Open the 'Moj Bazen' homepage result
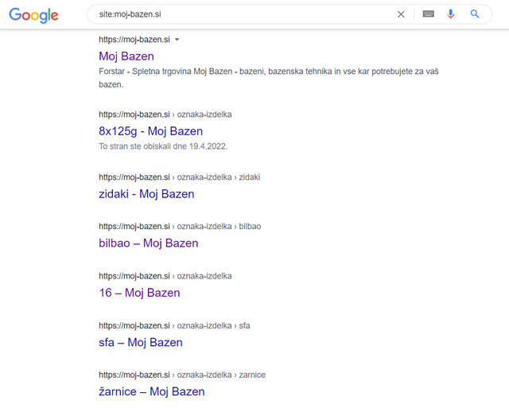 click(x=126, y=56)
